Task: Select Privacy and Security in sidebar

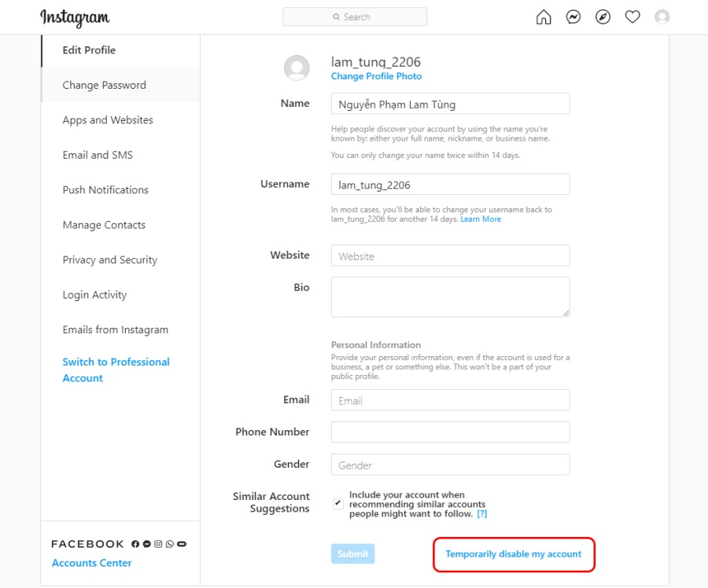Action: [110, 259]
